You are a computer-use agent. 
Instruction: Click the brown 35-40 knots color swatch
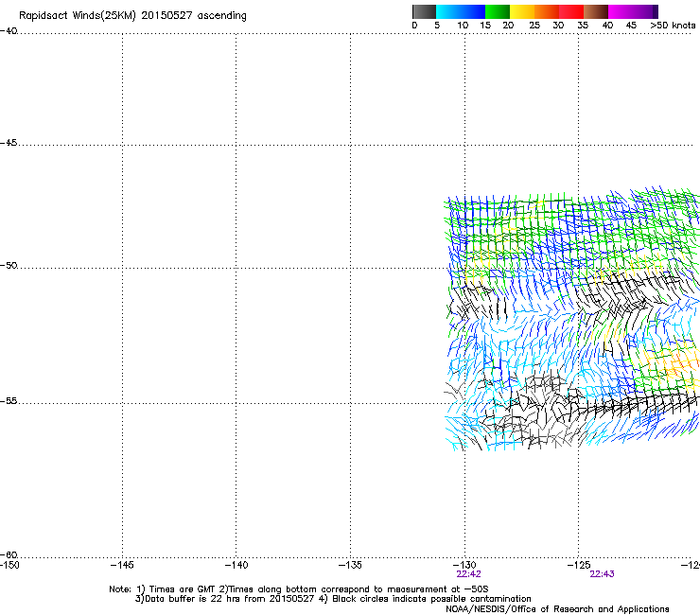596,11
